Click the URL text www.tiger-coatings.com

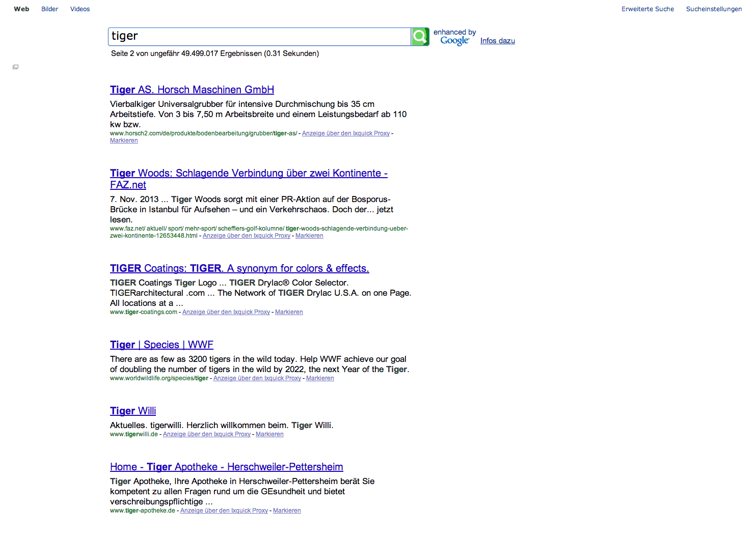[x=144, y=312]
